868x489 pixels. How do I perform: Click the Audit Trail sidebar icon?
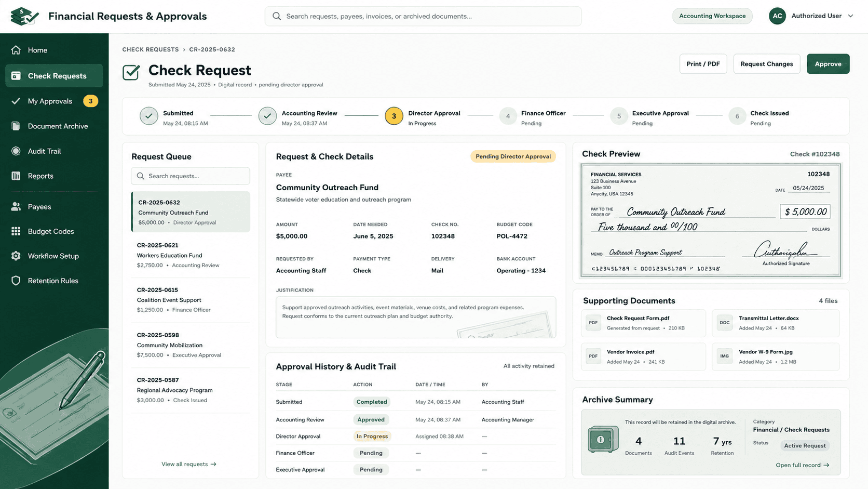(x=16, y=151)
